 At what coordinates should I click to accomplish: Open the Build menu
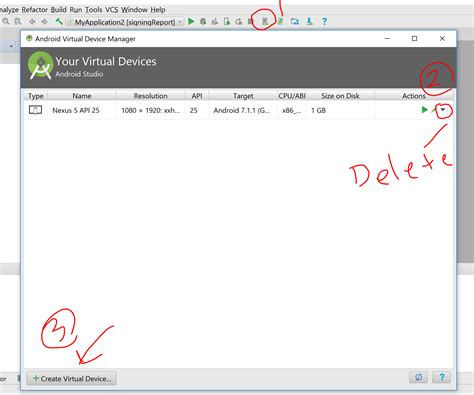pyautogui.click(x=58, y=10)
